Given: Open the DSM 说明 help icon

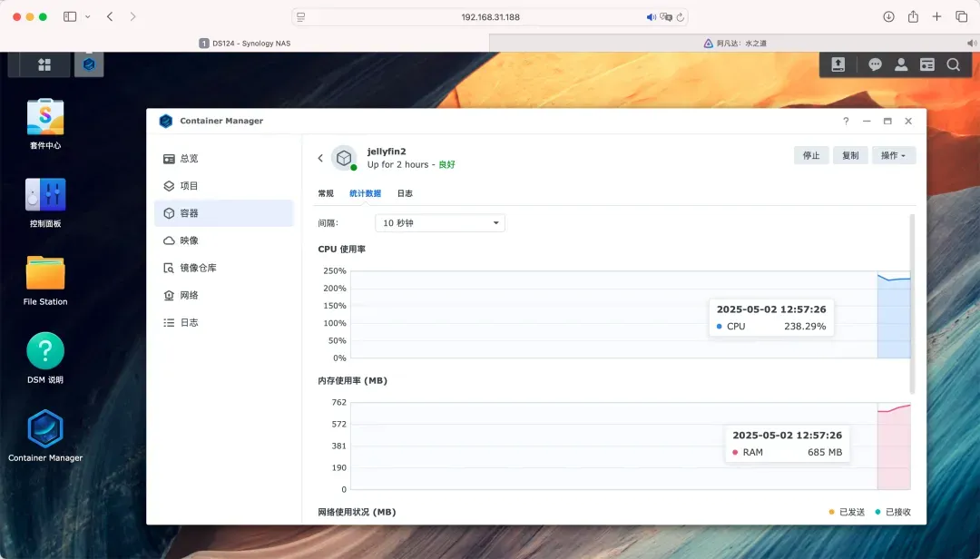Looking at the screenshot, I should pos(45,358).
